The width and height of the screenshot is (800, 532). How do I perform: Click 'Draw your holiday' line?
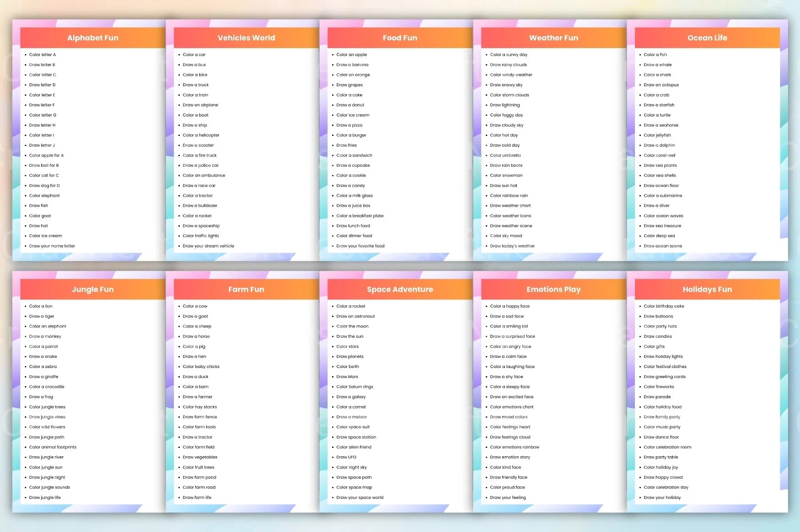point(663,498)
